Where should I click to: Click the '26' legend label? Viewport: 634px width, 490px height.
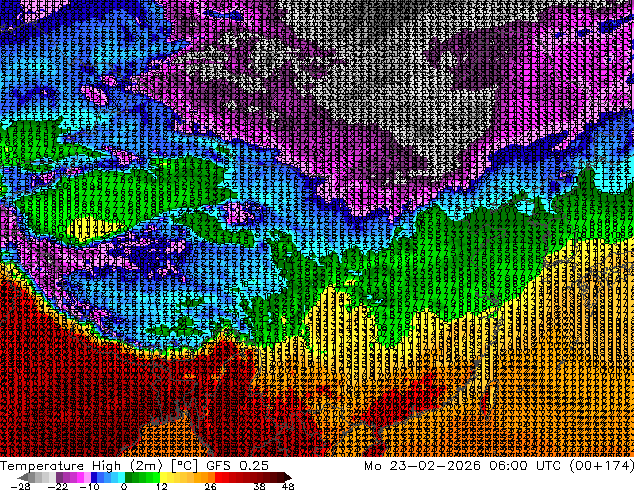click(x=210, y=486)
